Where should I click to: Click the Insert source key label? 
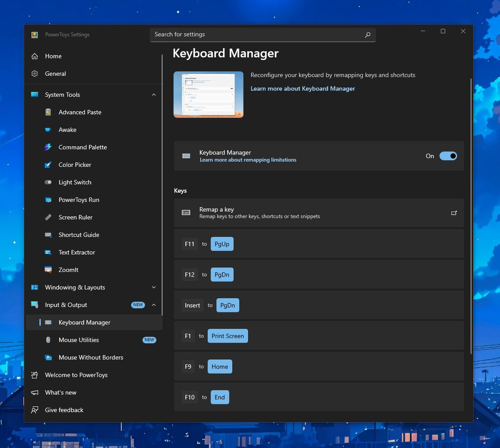point(192,305)
